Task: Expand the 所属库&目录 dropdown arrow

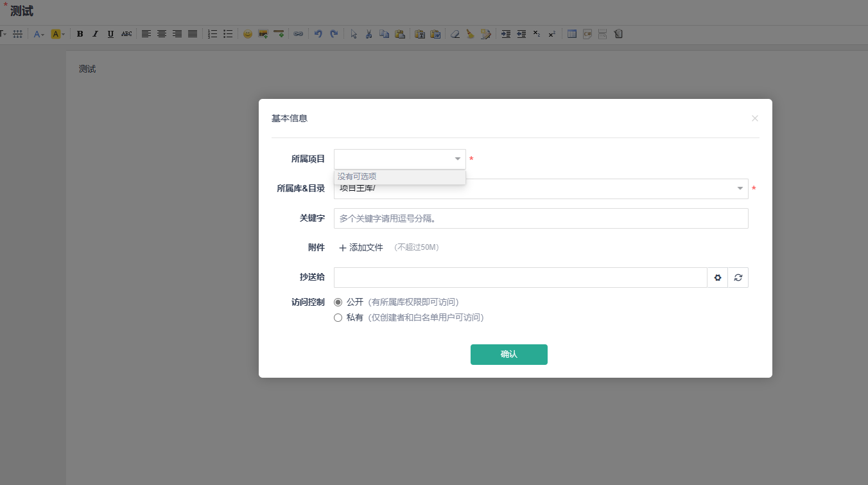Action: [740, 189]
